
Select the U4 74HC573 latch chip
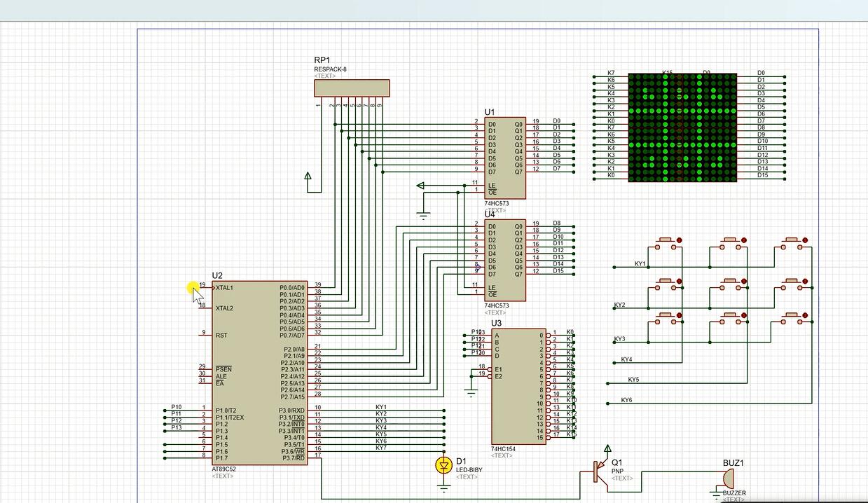coord(504,261)
